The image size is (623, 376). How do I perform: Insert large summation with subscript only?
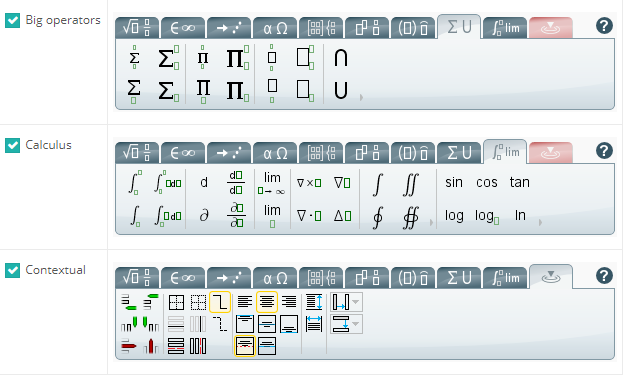pyautogui.click(x=168, y=91)
